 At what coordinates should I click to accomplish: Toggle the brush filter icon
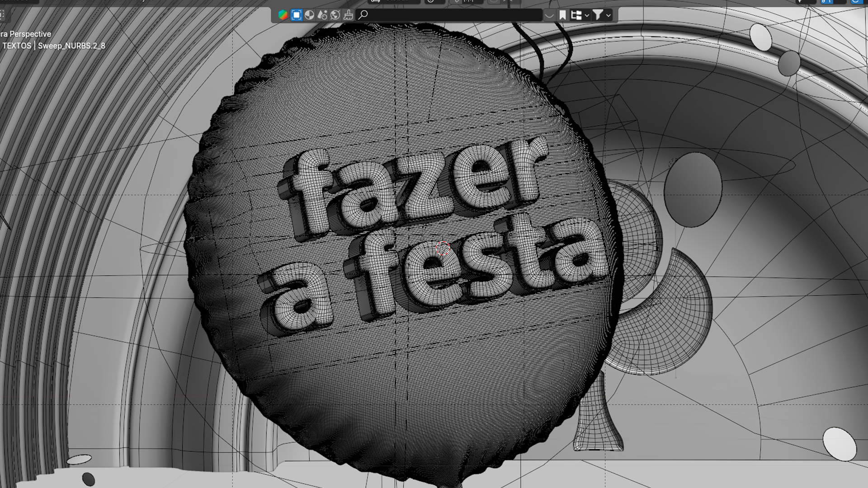(348, 15)
